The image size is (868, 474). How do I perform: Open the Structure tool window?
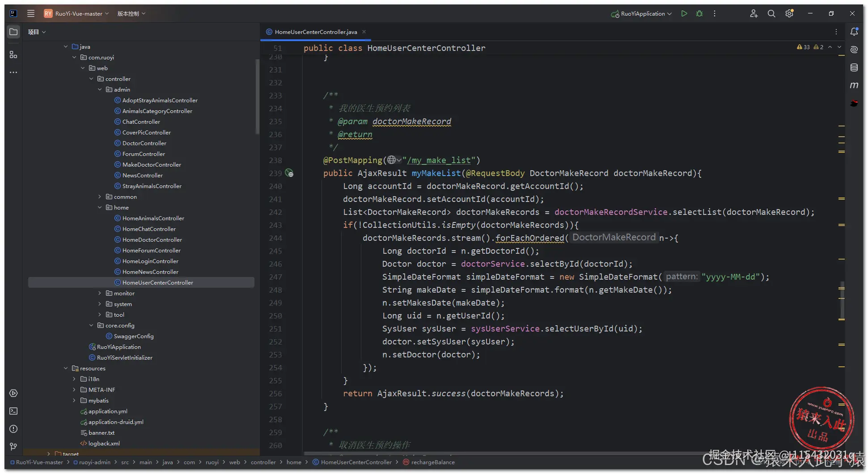coord(13,55)
